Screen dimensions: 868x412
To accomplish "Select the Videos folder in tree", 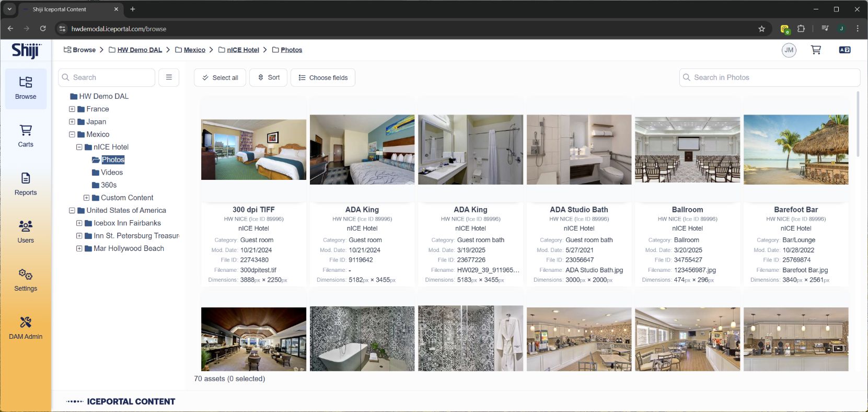I will [112, 173].
